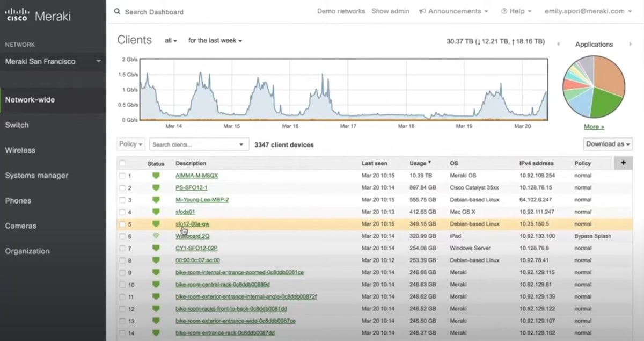Click the More » link under pie chart
644x341 pixels.
594,127
